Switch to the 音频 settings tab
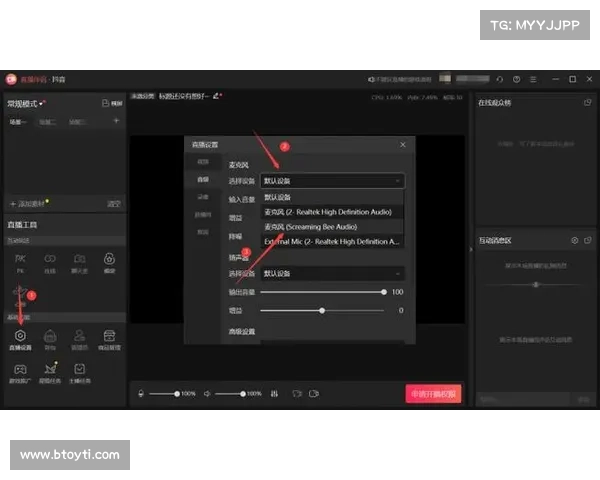 point(203,180)
